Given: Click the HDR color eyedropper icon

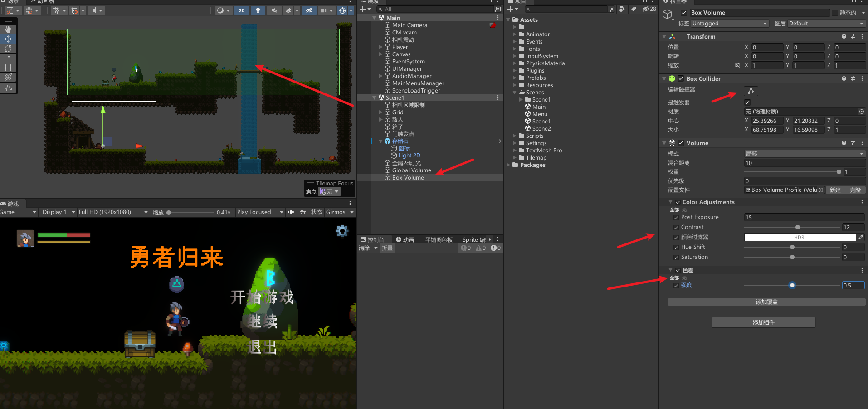Looking at the screenshot, I should [x=861, y=237].
